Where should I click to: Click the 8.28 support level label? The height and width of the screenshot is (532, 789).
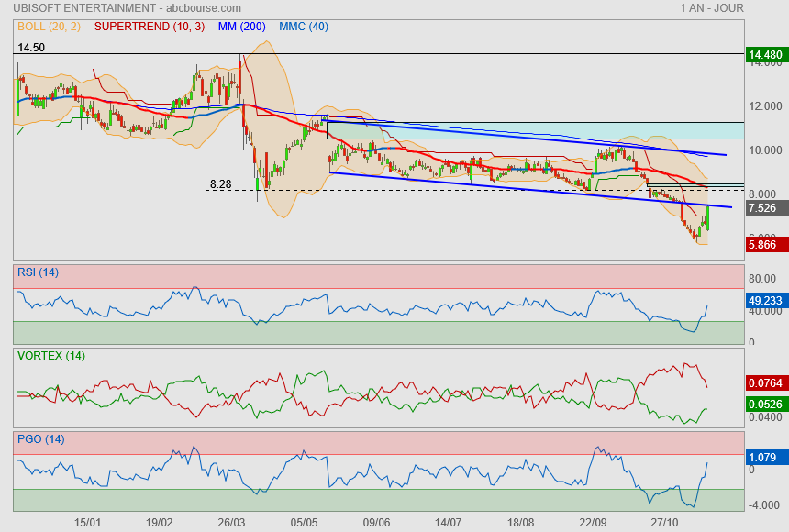220,184
